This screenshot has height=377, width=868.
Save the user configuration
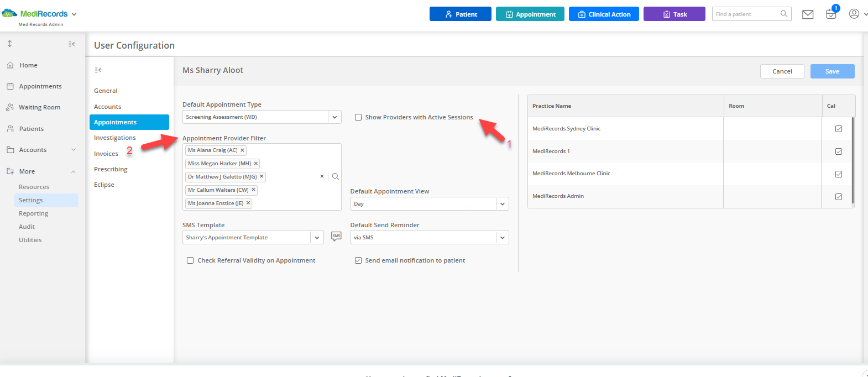pos(833,71)
